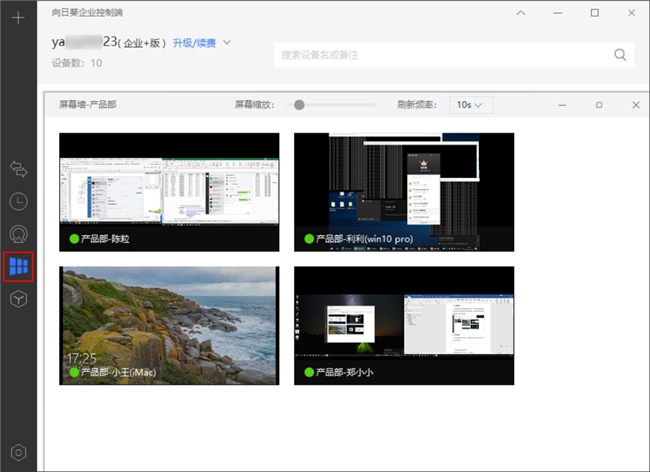Select the blue screen wall grid icon
Viewport: 650px width, 472px height.
18,266
